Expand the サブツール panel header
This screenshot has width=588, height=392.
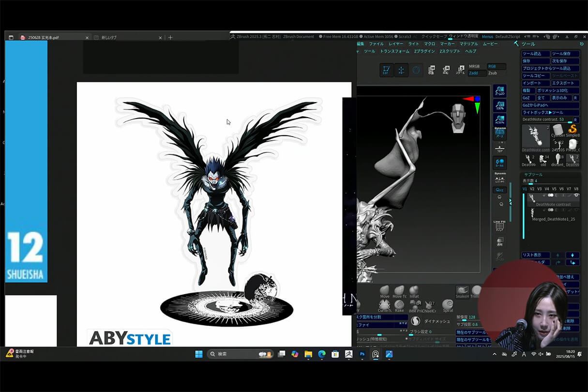(x=533, y=174)
